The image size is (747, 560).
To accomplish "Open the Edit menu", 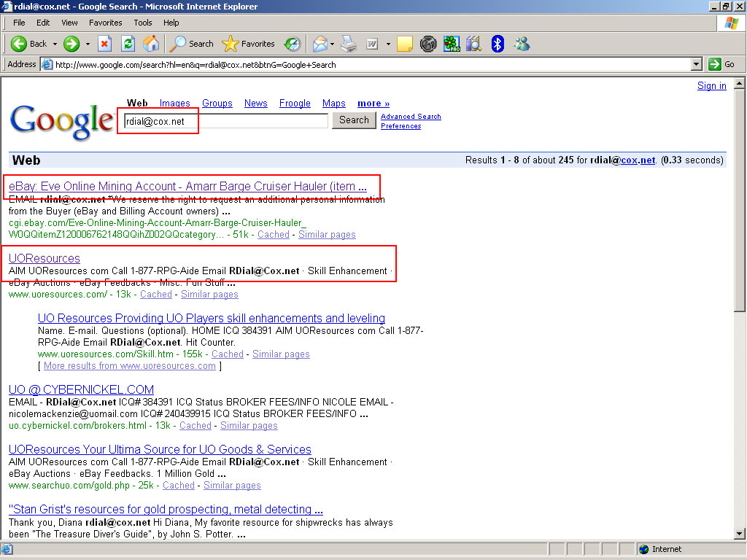I will 43,23.
